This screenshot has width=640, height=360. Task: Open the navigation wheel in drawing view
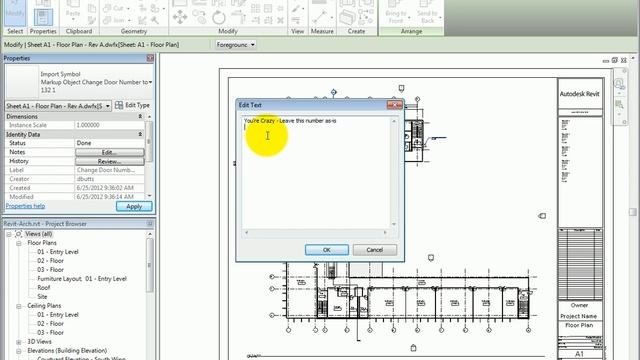pos(620,84)
